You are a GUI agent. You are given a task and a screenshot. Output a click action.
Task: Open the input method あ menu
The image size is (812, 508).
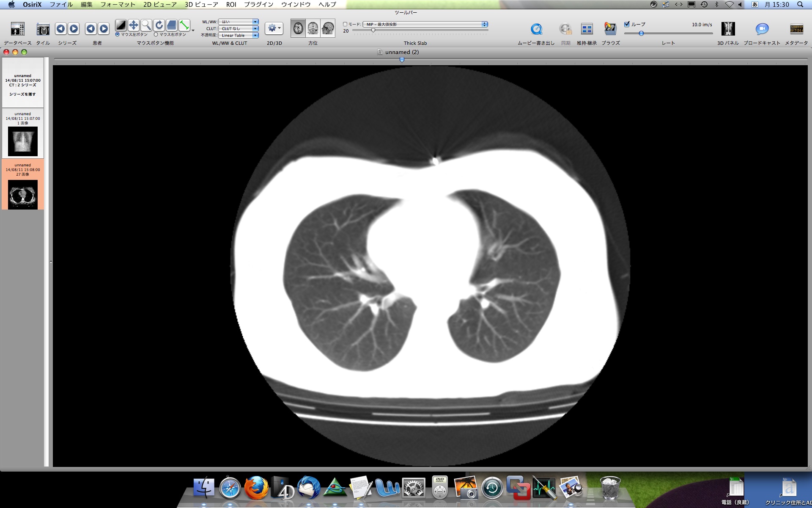(755, 4)
